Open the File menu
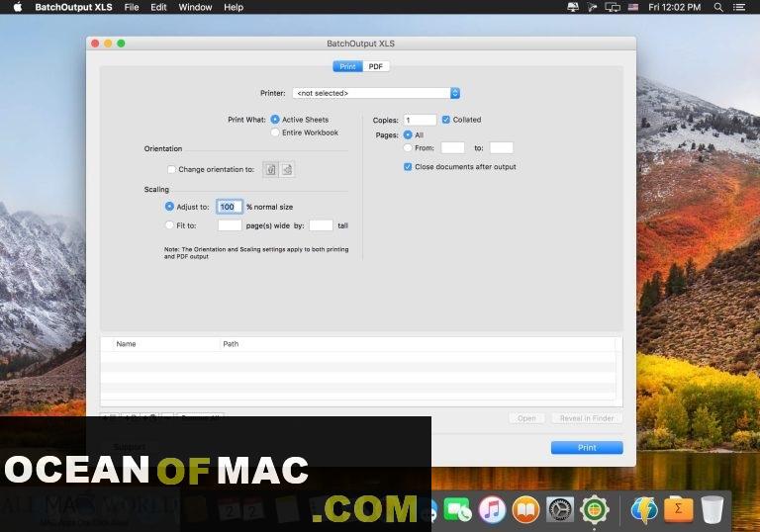The height and width of the screenshot is (532, 760). (132, 7)
